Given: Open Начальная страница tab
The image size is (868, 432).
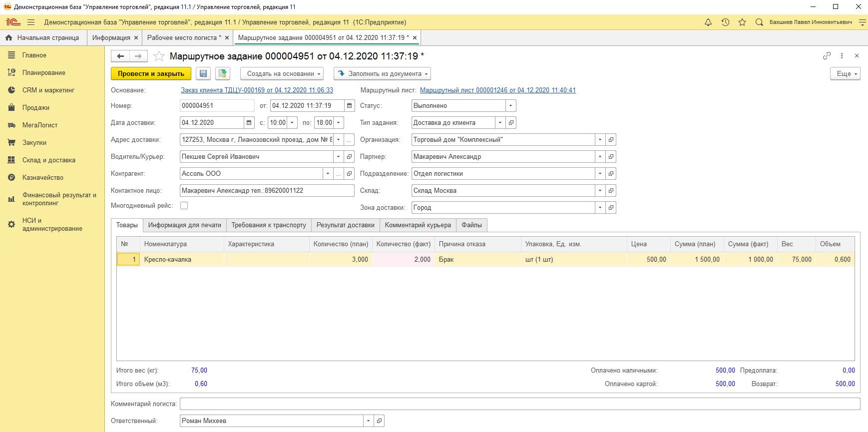Looking at the screenshot, I should [43, 38].
